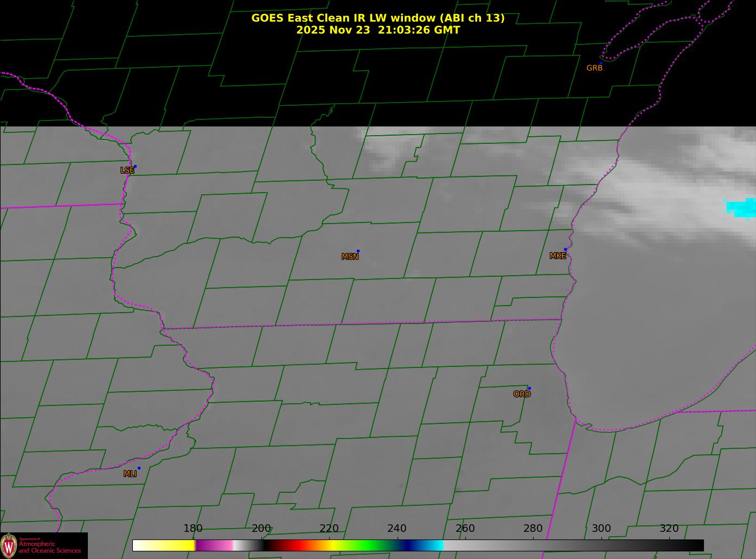Click the cyan cold cloud patch

742,207
